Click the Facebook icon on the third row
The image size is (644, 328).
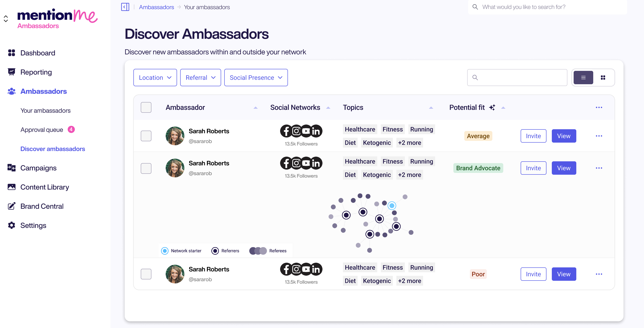click(x=286, y=269)
